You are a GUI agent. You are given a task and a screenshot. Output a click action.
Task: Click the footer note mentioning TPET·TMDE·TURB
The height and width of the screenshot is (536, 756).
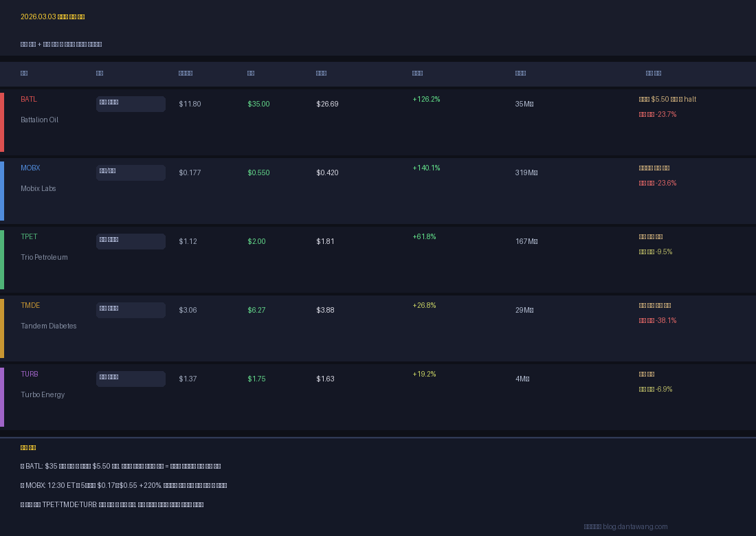point(112,505)
